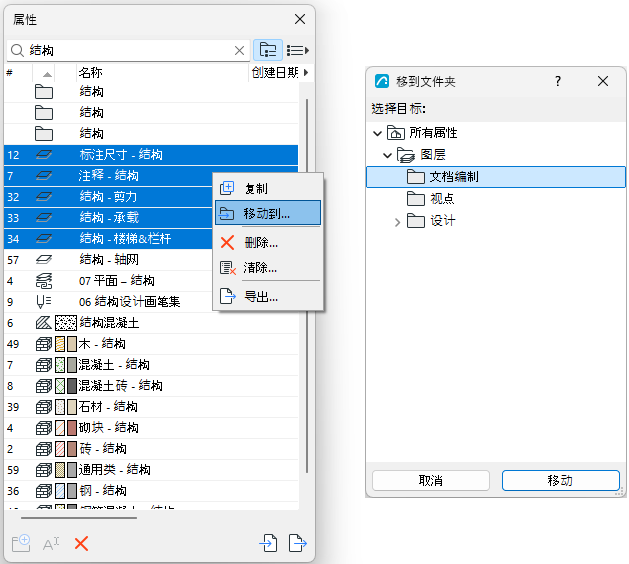Screen dimensions: 629x564
Task: Select the layer row 标注尺寸 - 结构
Action: 151,155
